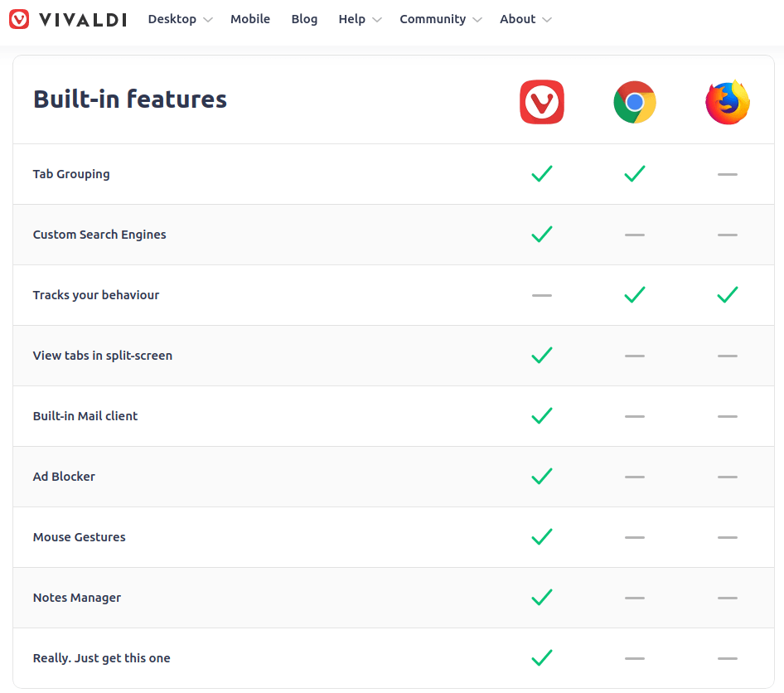Click Firefox dash for Custom Search Engines

[x=728, y=235]
